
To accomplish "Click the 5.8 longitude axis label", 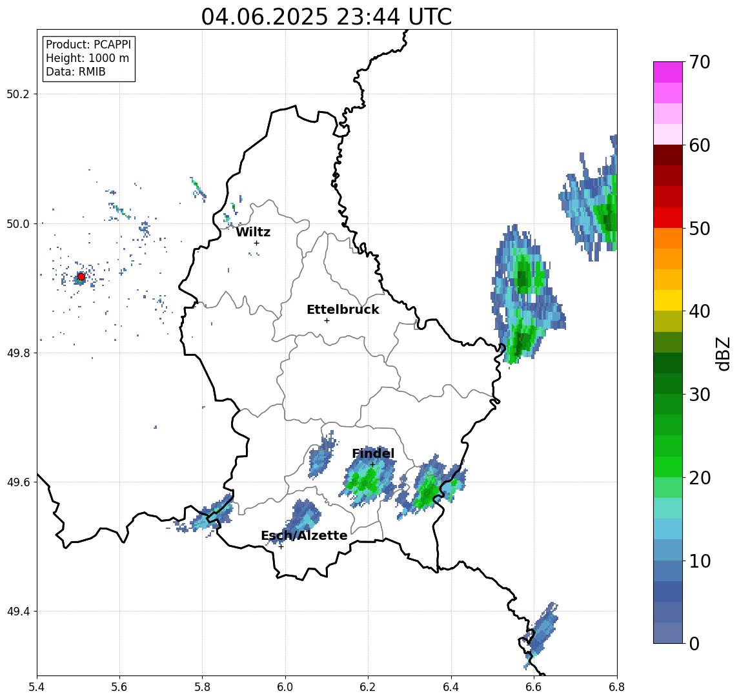I will [202, 687].
